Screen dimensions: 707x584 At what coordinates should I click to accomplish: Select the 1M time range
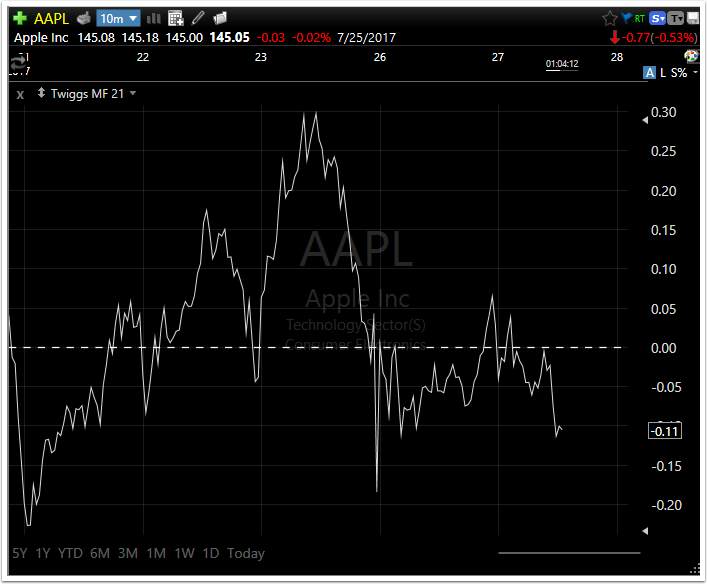point(156,553)
